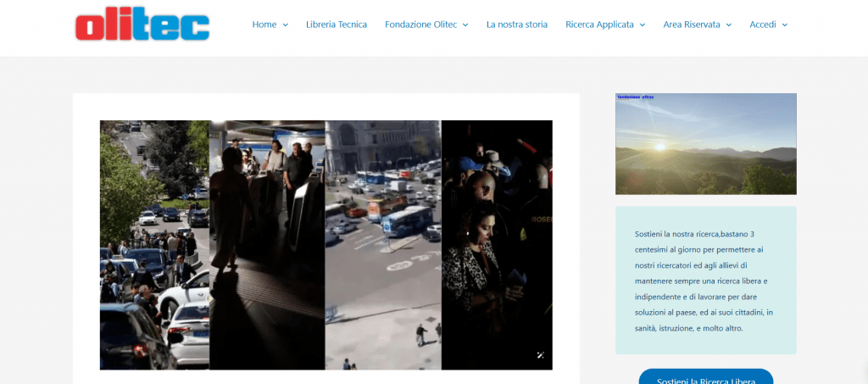Open the Libreria Tecnica page
The image size is (868, 384).
pyautogui.click(x=337, y=25)
